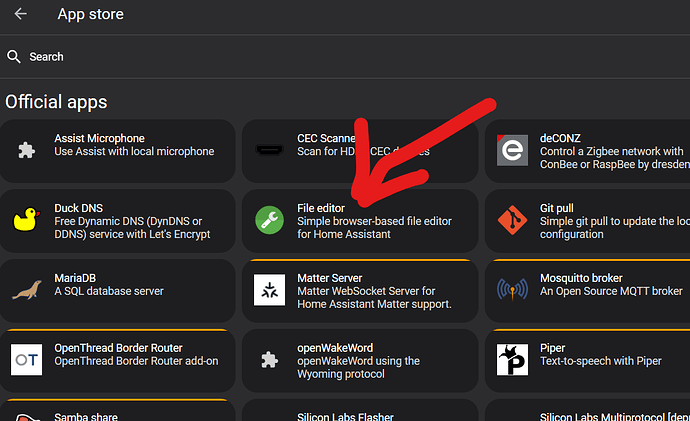Open the Assist Microphone puzzle icon
690x421 pixels.
click(26, 150)
